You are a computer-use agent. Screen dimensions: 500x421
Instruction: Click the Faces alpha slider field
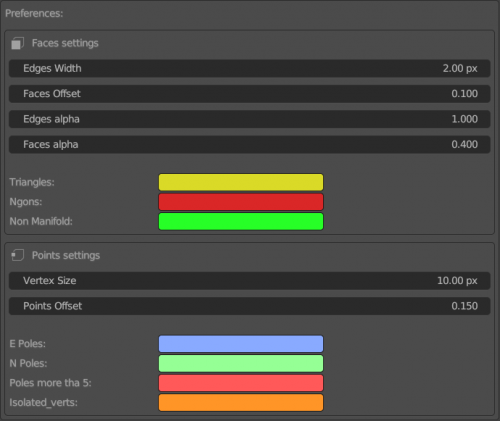pos(249,144)
